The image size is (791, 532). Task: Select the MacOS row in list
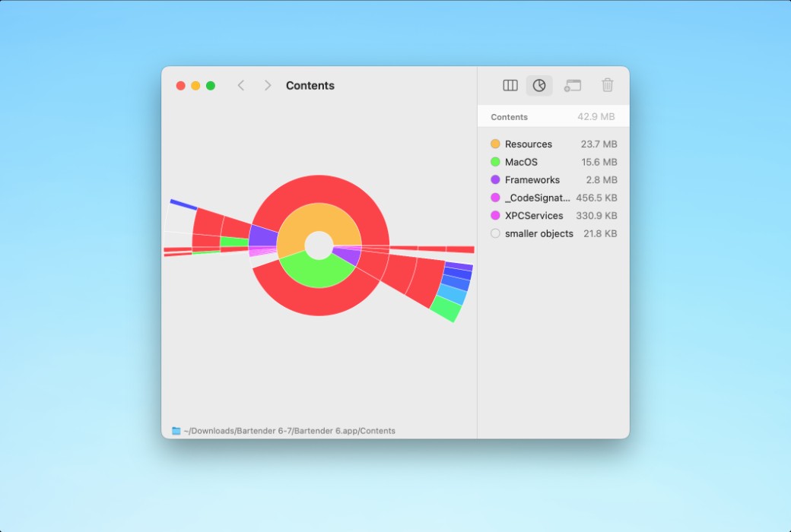[554, 162]
